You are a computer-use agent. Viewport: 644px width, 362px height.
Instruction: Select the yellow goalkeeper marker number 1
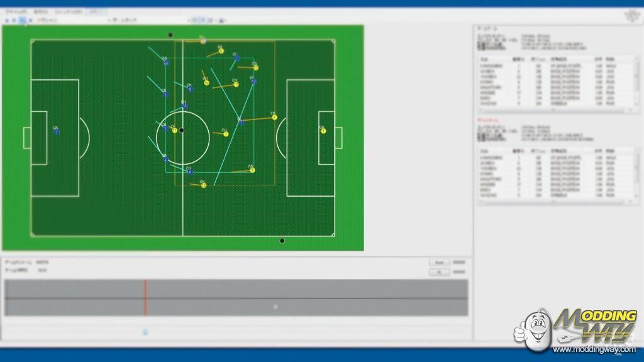[323, 131]
